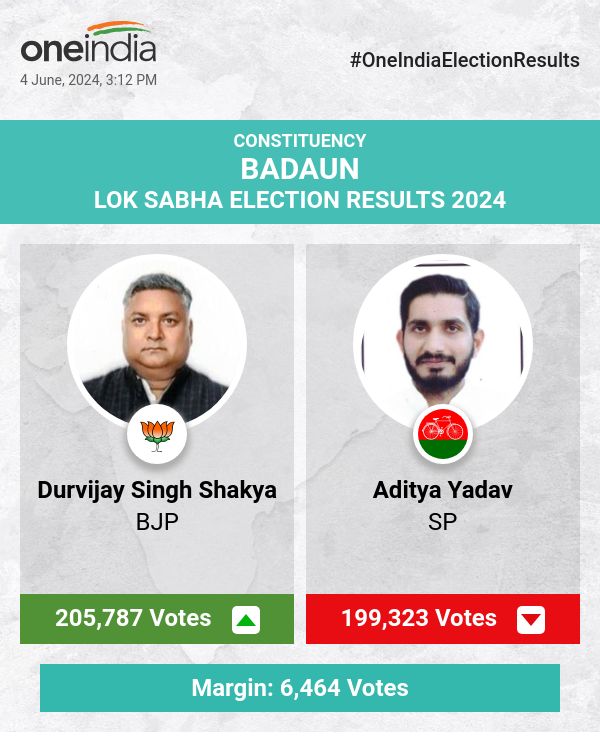Click the #OneIndiaElectionResults hashtag
Screen dimensions: 600x750
(465, 60)
